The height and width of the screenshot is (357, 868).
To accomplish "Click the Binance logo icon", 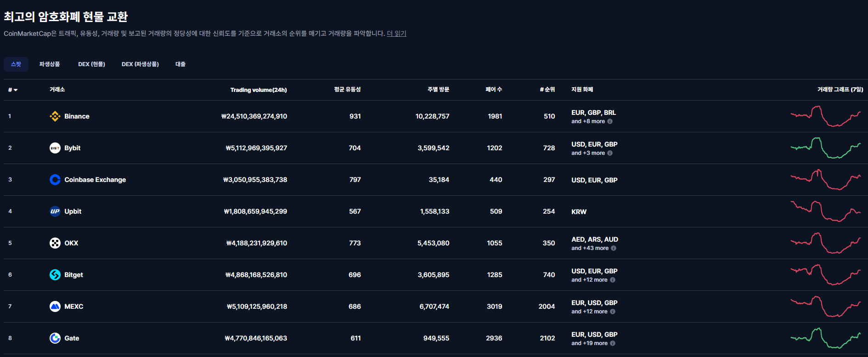I will click(55, 116).
